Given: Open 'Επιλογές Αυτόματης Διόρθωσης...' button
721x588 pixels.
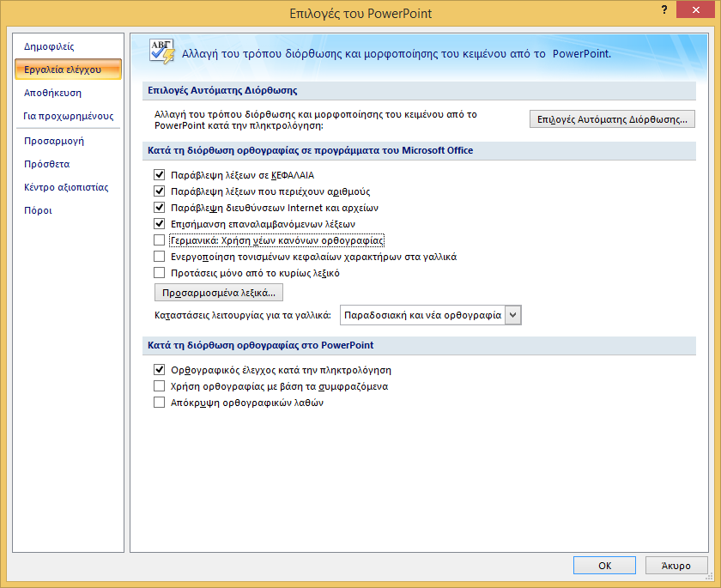Looking at the screenshot, I should pyautogui.click(x=612, y=119).
